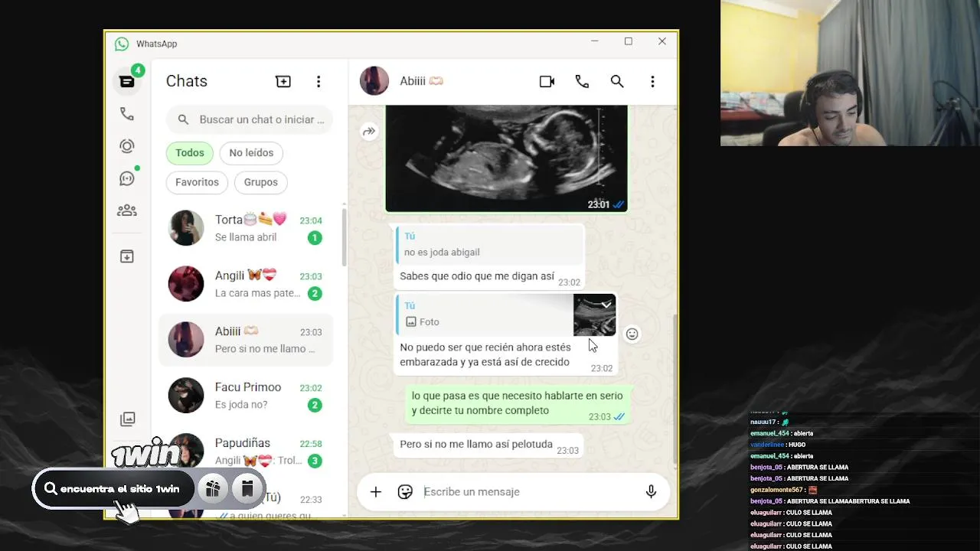Click the Torta profile picture

pyautogui.click(x=186, y=228)
